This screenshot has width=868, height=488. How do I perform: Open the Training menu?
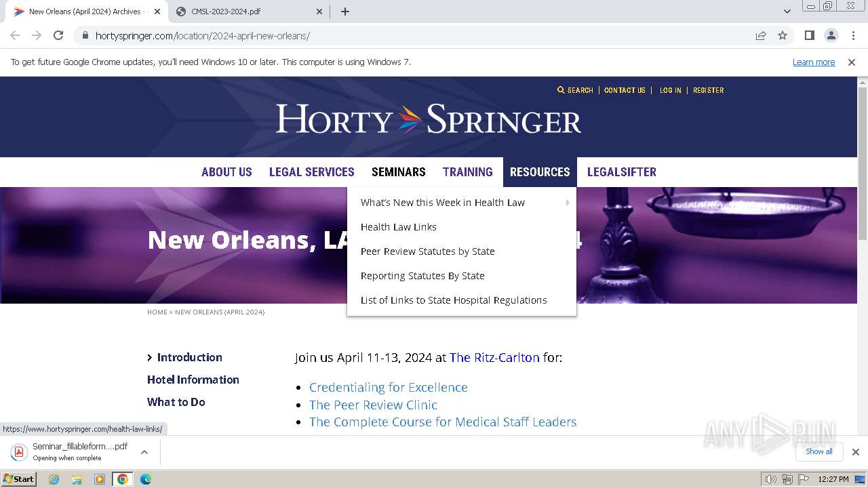[x=468, y=172]
